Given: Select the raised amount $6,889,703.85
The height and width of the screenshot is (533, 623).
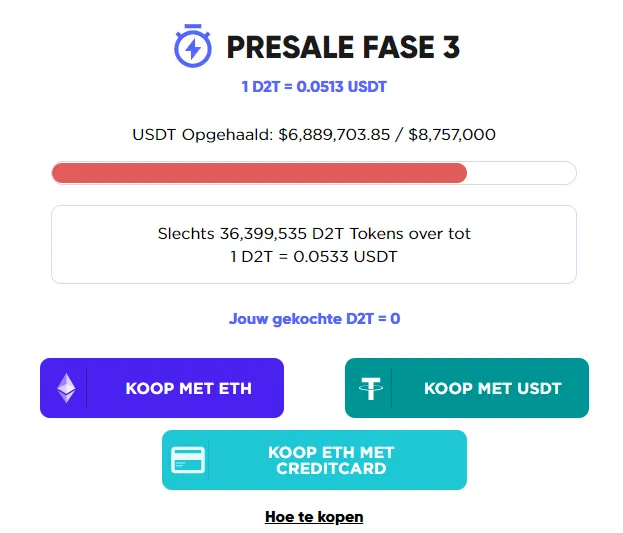Looking at the screenshot, I should (335, 135).
